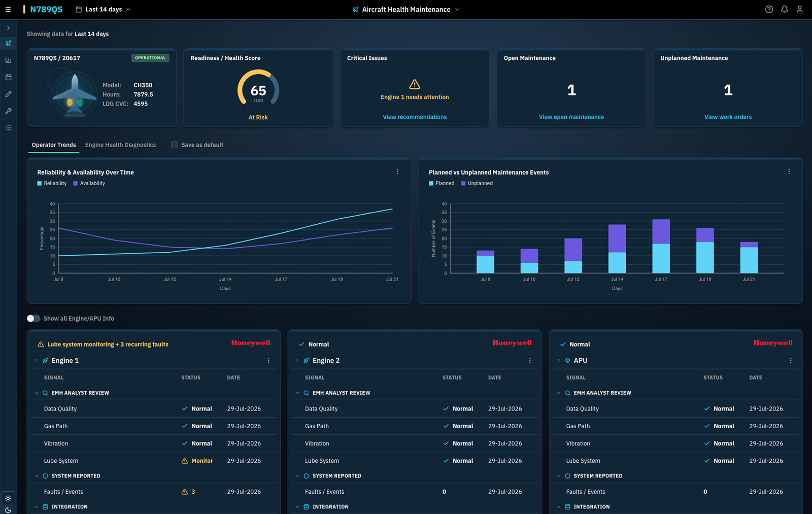Select the 65 readiness score gauge

(258, 89)
